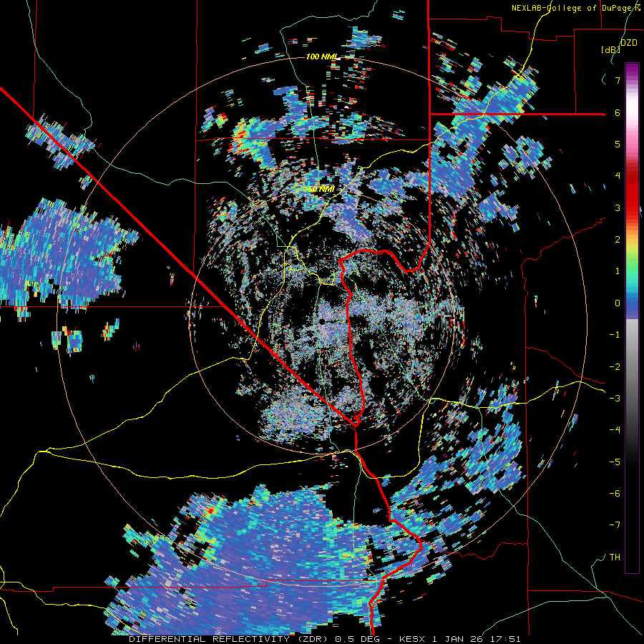Select the -5 value on the color scale
The image size is (644, 644).
click(615, 462)
